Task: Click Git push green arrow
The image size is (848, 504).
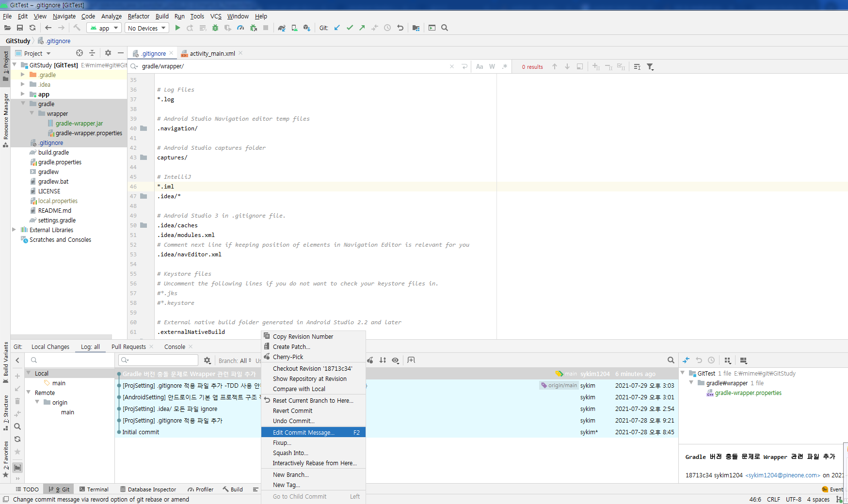Action: click(362, 28)
